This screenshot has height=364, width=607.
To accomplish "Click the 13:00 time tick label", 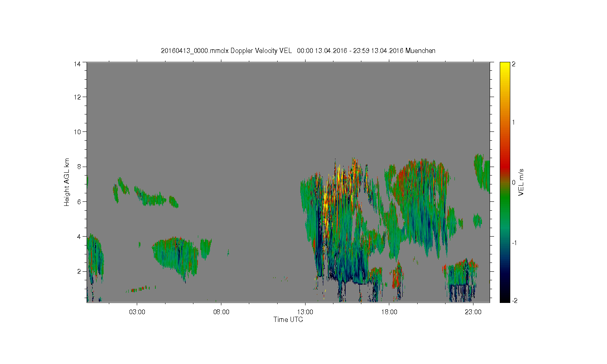I will coord(305,312).
